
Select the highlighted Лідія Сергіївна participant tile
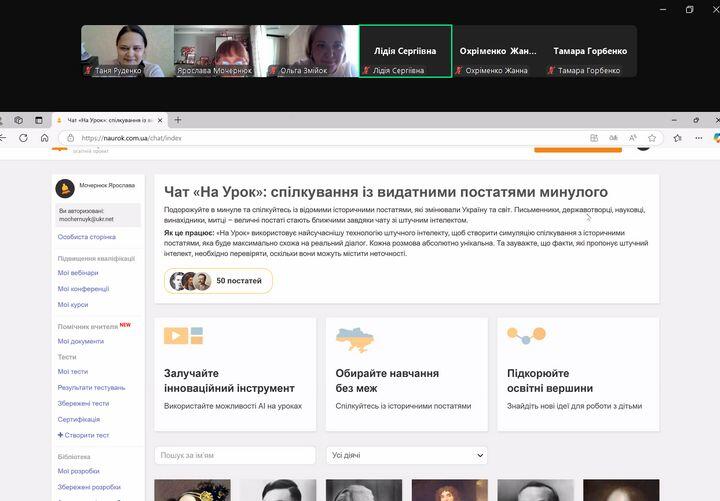point(405,51)
